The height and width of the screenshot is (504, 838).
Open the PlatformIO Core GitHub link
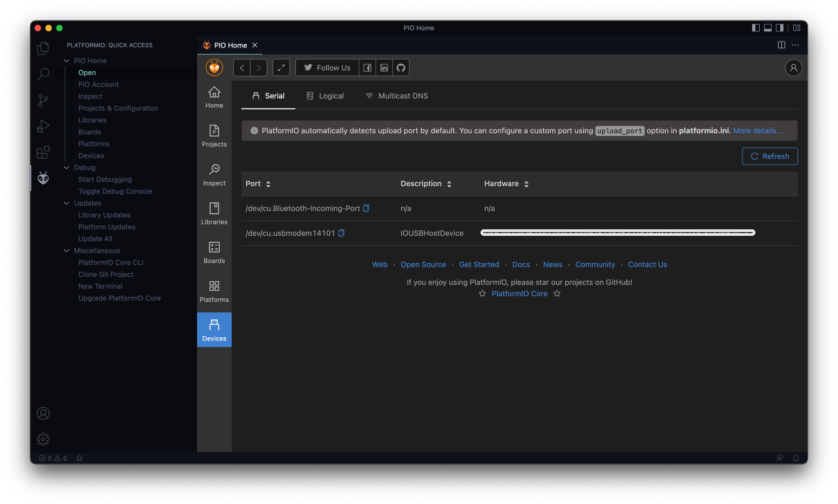(519, 294)
